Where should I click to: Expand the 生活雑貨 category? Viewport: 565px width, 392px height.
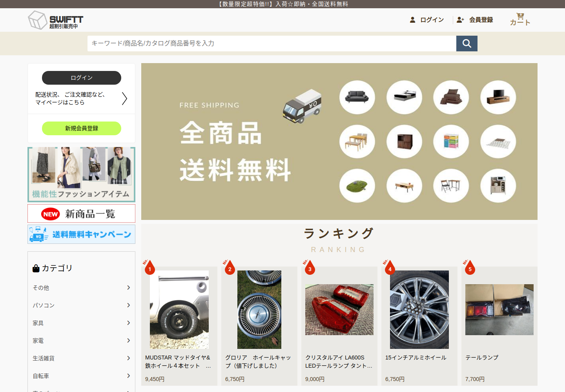click(x=82, y=358)
